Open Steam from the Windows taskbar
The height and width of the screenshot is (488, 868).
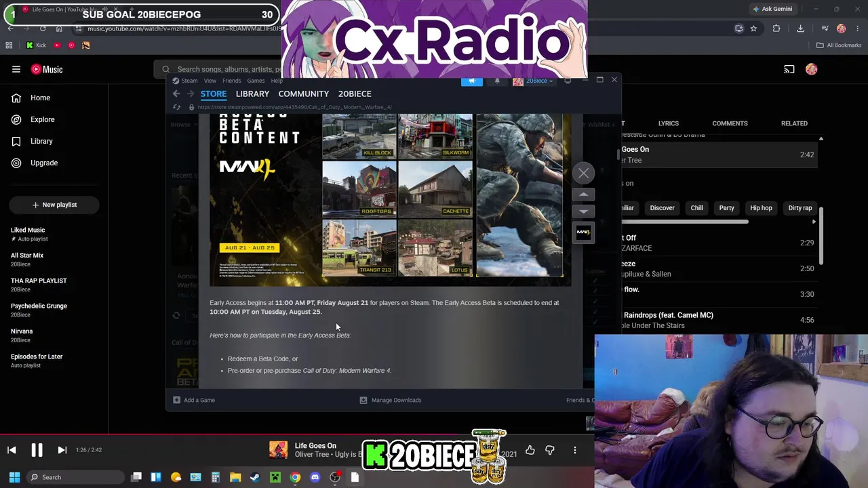coord(255,477)
